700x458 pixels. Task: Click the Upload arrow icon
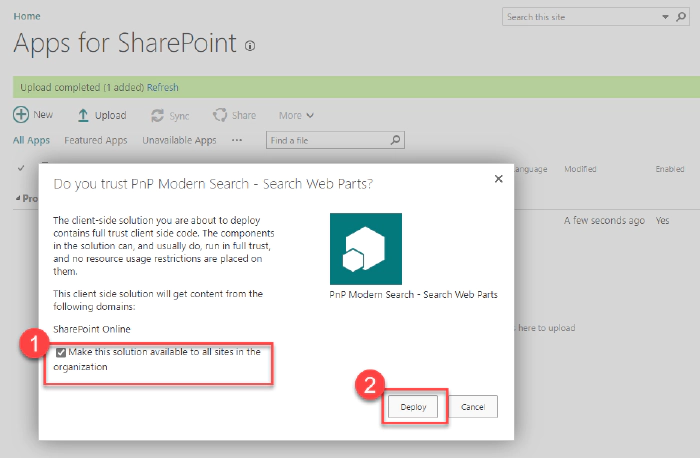click(83, 115)
